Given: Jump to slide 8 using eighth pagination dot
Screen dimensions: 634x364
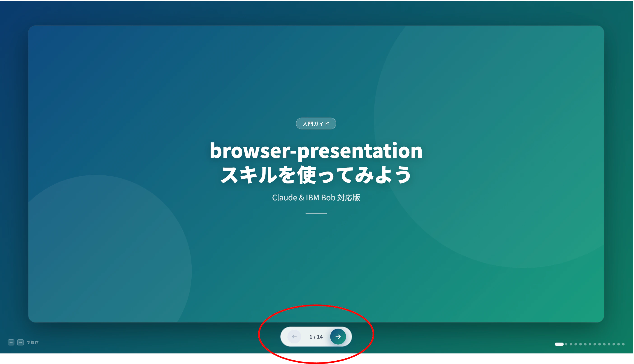Looking at the screenshot, I should (x=595, y=344).
